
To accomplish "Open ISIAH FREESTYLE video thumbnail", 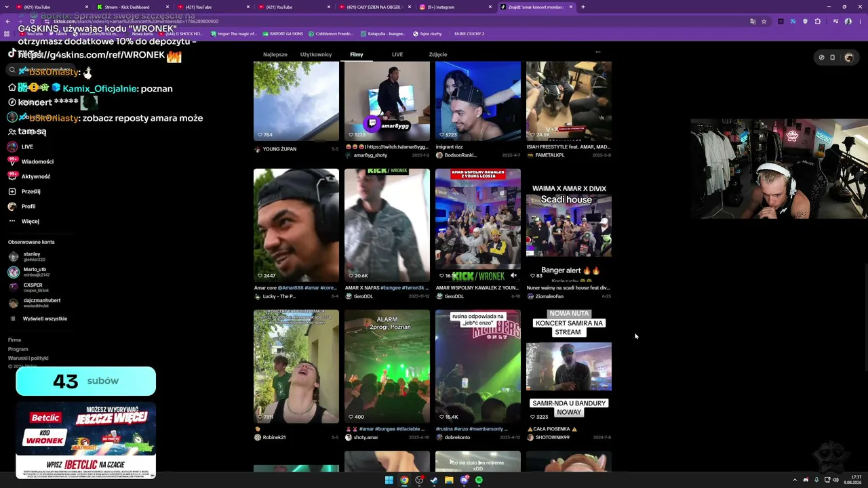I will [x=569, y=101].
